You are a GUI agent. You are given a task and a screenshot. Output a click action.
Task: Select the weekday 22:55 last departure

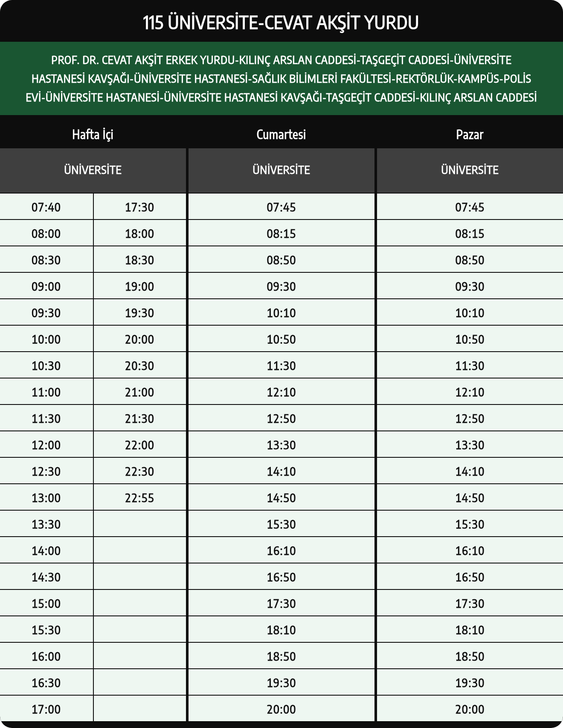[139, 498]
